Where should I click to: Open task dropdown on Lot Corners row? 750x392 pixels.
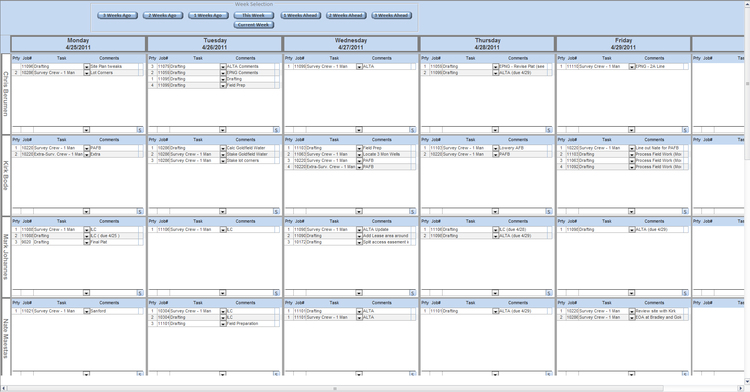point(87,73)
